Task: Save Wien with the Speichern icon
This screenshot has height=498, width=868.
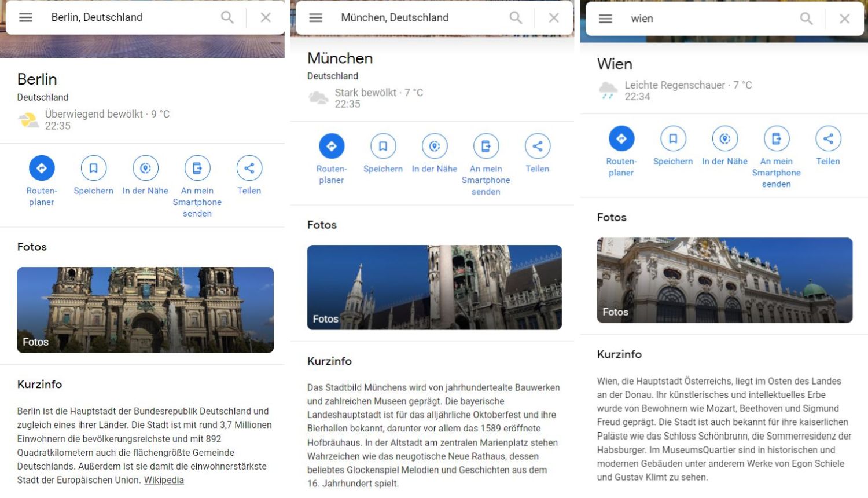Action: coord(673,138)
